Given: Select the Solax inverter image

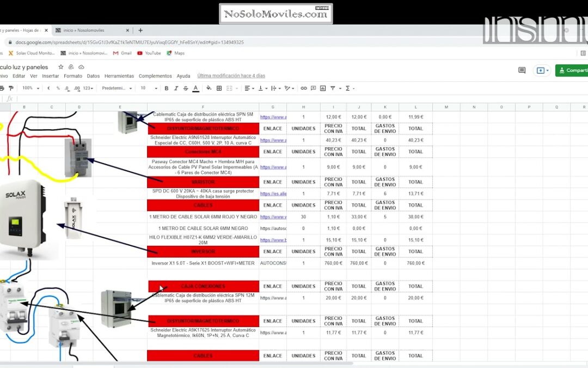Looking at the screenshot, I should pos(23,219).
